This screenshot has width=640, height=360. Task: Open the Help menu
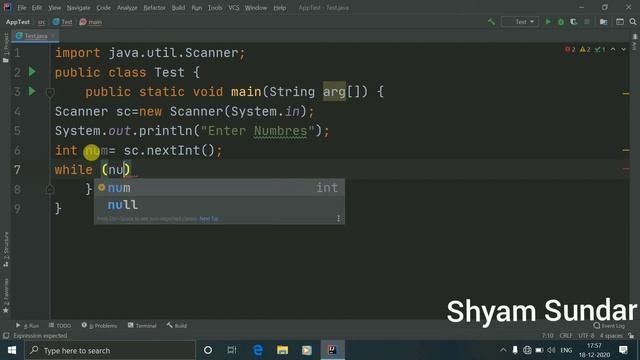[x=280, y=8]
